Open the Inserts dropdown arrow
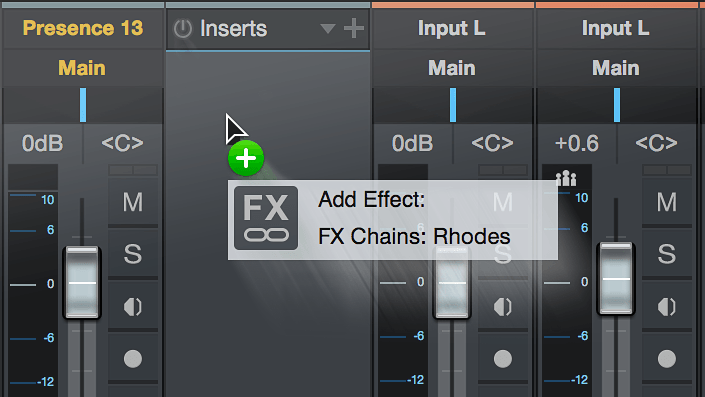Image resolution: width=705 pixels, height=397 pixels. (x=328, y=29)
